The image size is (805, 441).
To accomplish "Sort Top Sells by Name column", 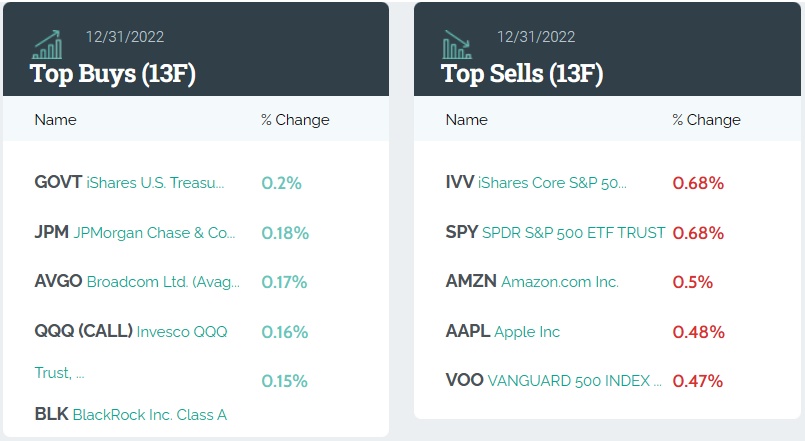I will point(466,120).
